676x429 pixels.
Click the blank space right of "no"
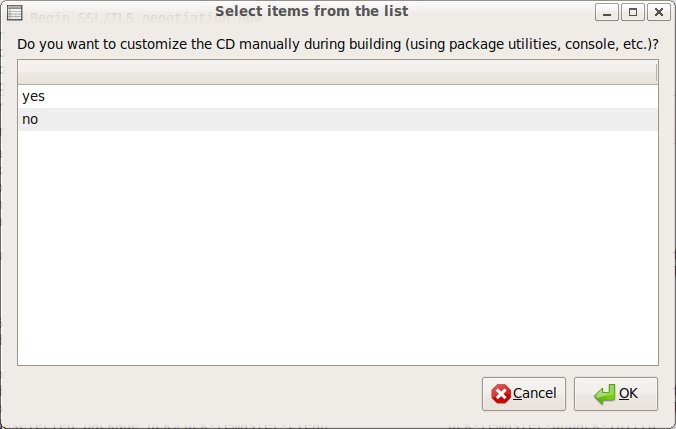coord(350,119)
